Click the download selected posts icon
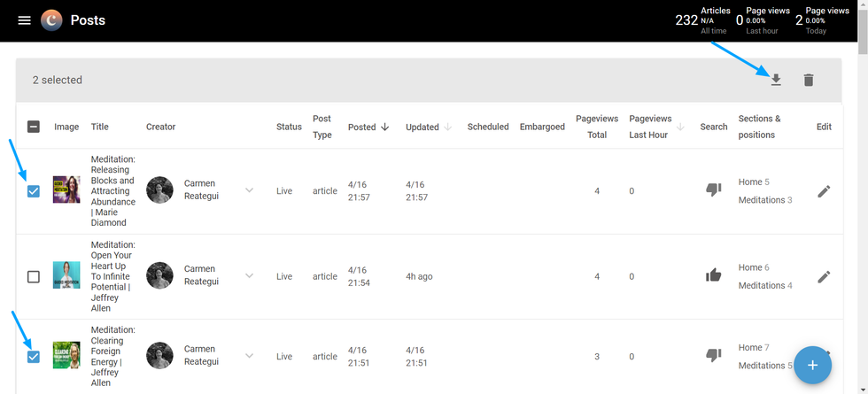Image resolution: width=868 pixels, height=394 pixels. 776,80
